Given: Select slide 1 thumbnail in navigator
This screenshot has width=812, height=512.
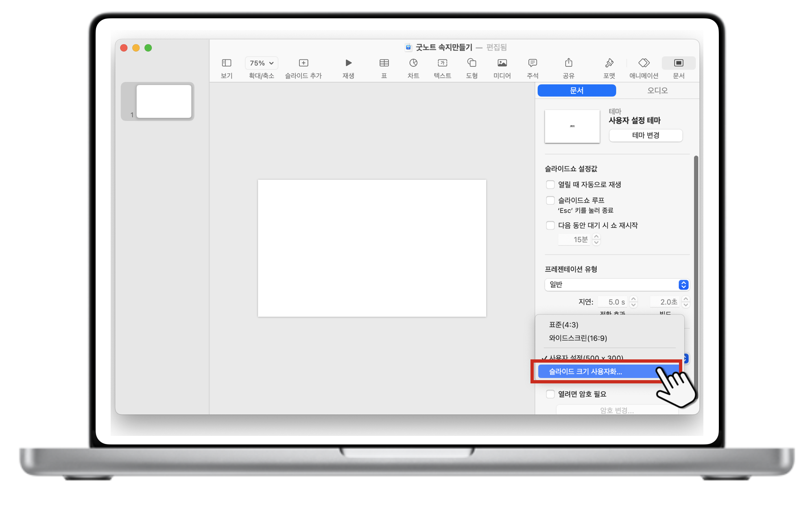Looking at the screenshot, I should [164, 101].
